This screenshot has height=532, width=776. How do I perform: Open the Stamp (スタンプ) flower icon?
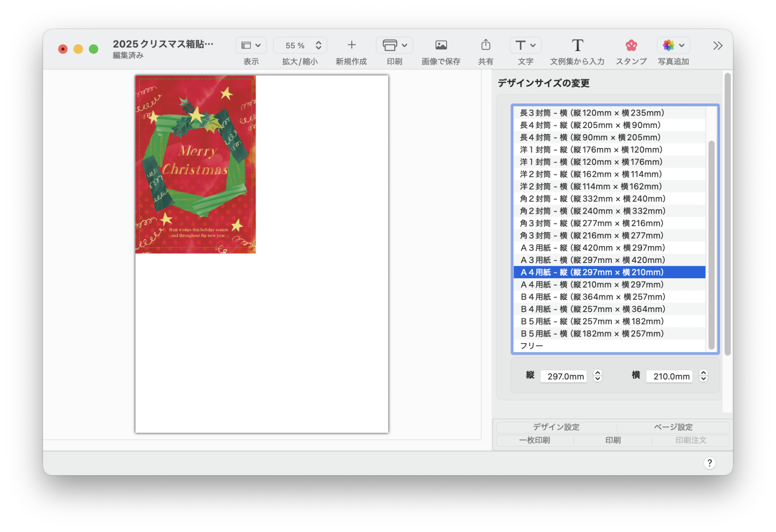[631, 45]
